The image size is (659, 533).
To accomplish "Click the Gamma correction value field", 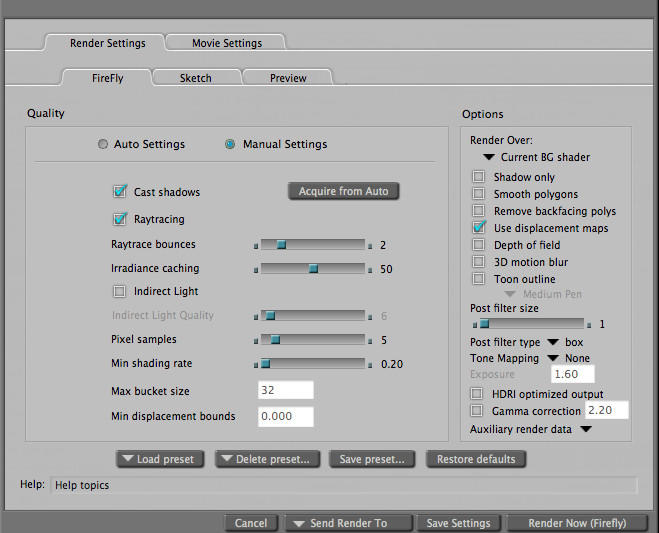I will coord(606,410).
